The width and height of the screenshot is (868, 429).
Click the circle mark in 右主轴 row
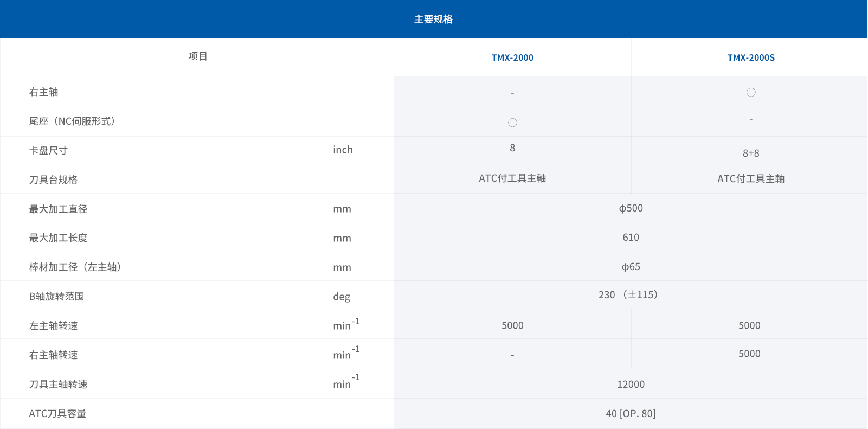(x=751, y=92)
